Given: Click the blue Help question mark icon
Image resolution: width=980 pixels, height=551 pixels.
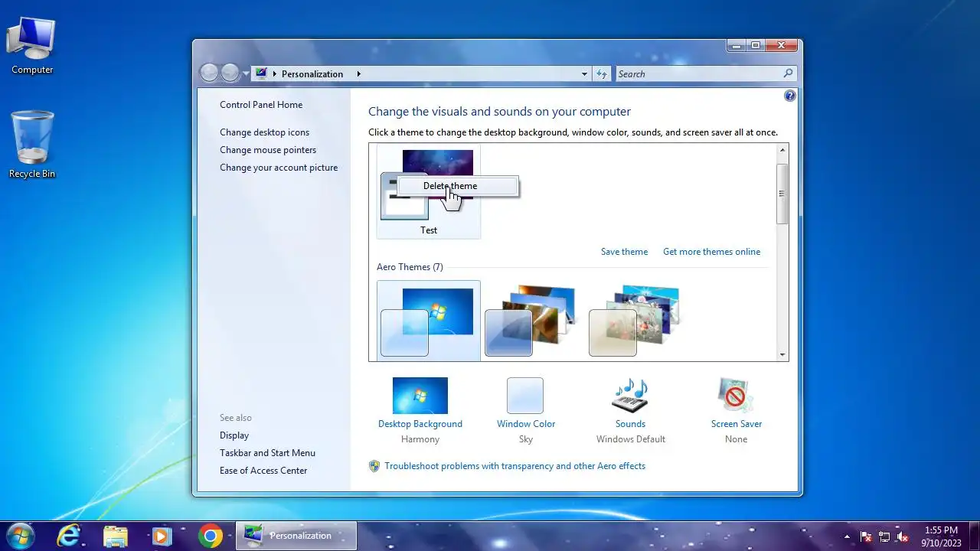Looking at the screenshot, I should point(790,96).
